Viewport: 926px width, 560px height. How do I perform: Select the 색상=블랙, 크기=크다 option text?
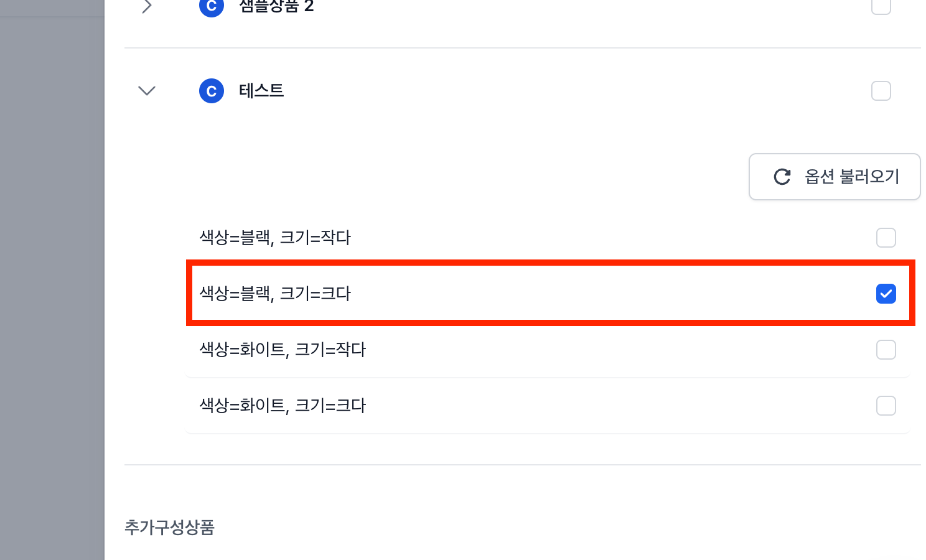[275, 294]
